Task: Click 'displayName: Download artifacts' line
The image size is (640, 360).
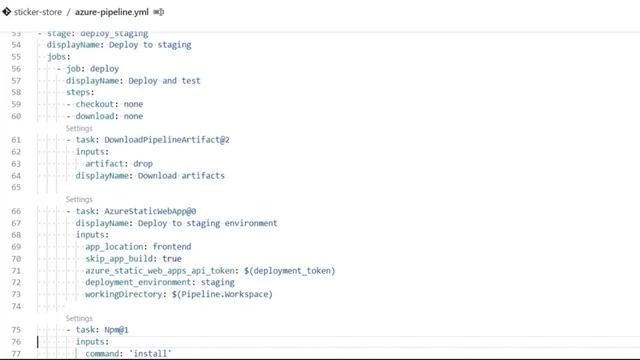Action: [x=150, y=176]
